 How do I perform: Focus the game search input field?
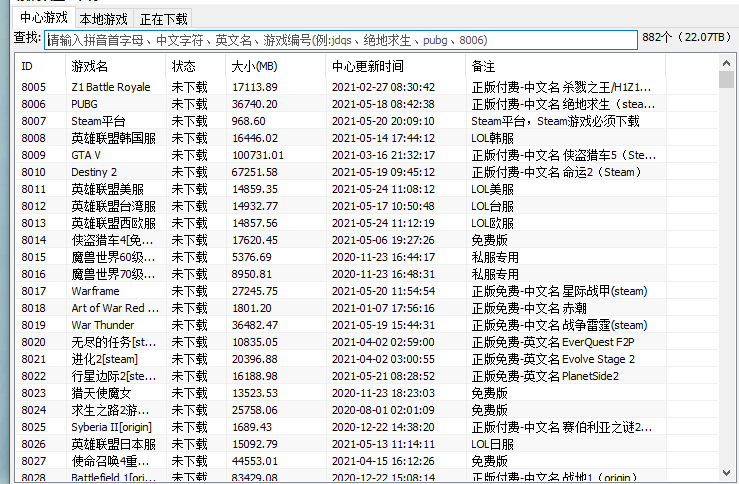pyautogui.click(x=341, y=40)
